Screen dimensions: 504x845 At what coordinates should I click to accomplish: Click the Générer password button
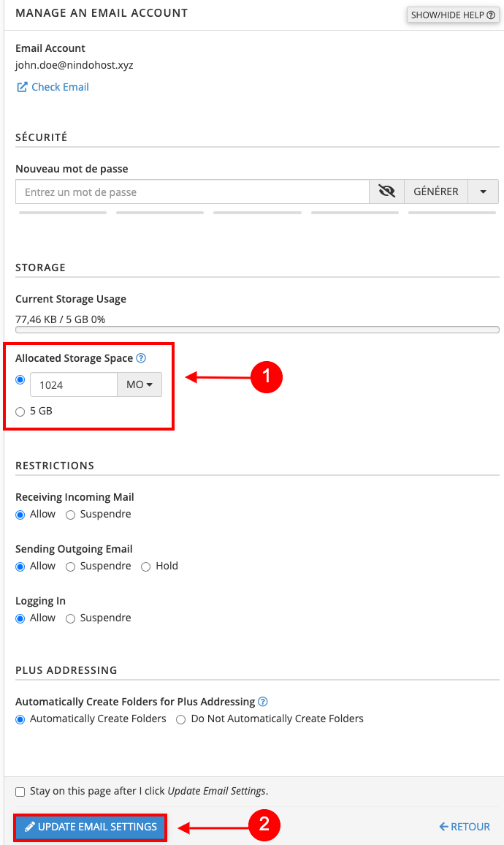436,192
